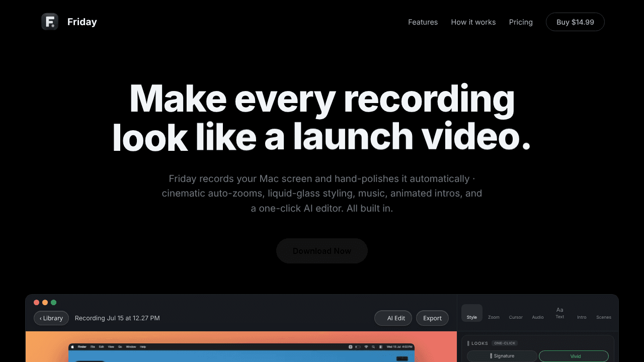Image resolution: width=644 pixels, height=362 pixels.
Task: Switch to the Zoom tab
Action: [x=494, y=317]
